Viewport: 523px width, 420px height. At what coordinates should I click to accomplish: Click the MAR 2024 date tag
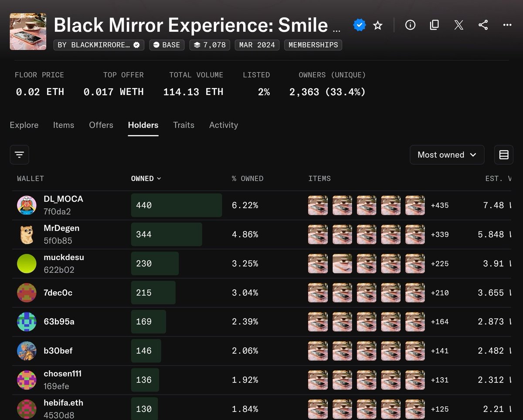click(257, 45)
